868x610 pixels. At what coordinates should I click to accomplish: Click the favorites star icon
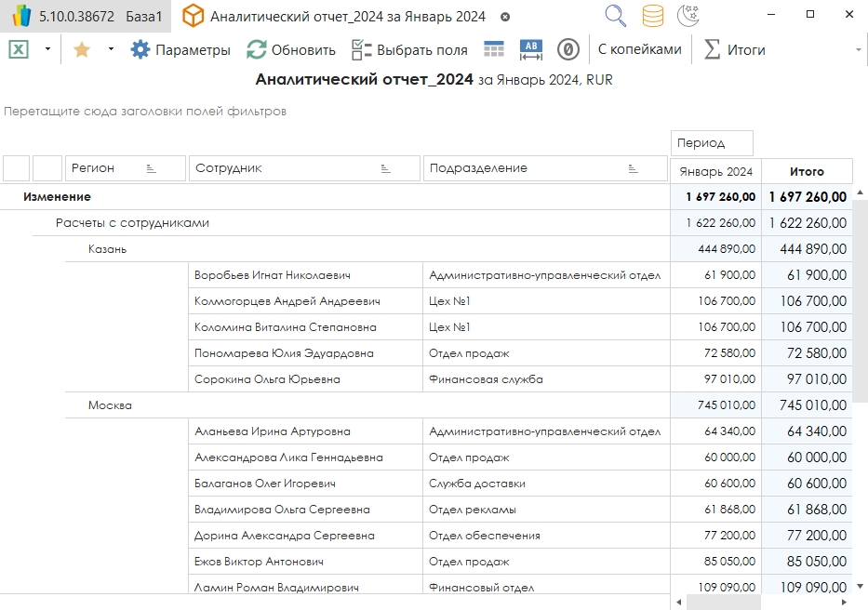[82, 50]
